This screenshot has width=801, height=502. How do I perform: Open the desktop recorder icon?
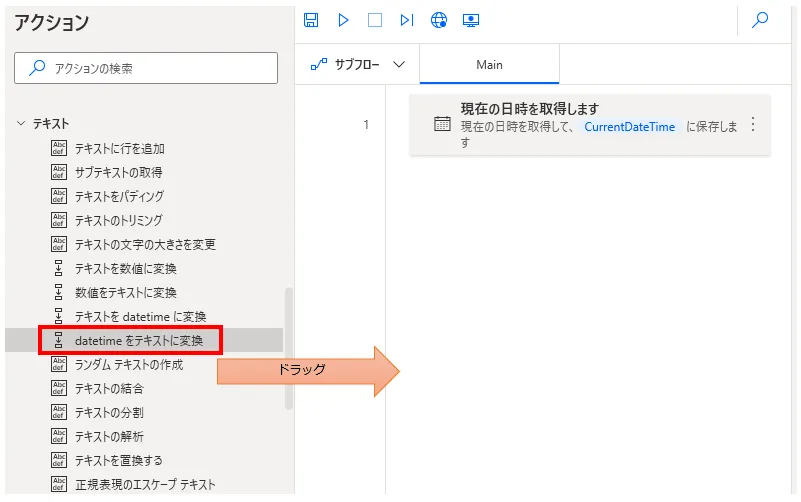pyautogui.click(x=470, y=20)
